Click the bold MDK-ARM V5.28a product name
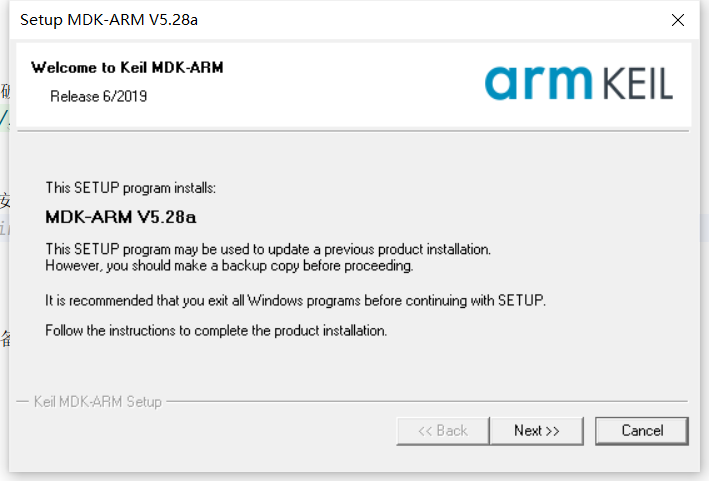Image resolution: width=709 pixels, height=481 pixels. click(x=121, y=216)
